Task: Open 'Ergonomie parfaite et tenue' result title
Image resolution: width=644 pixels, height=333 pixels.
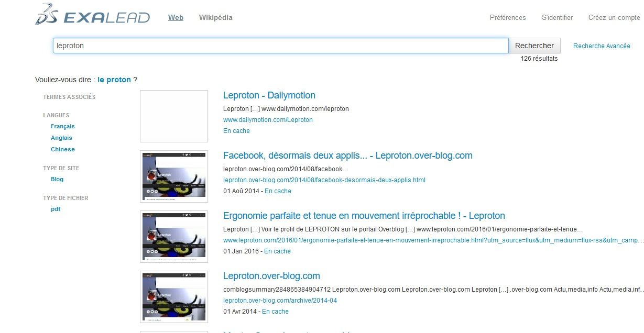Action: point(364,216)
